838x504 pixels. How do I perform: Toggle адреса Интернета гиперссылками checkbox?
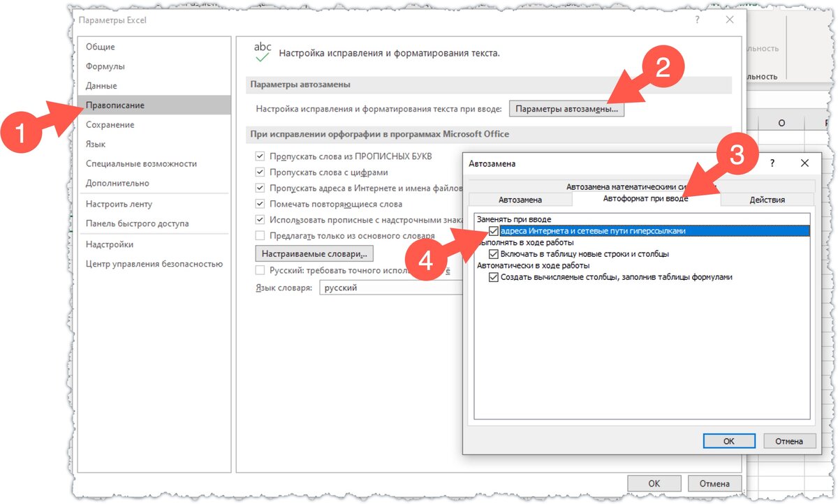coord(494,231)
